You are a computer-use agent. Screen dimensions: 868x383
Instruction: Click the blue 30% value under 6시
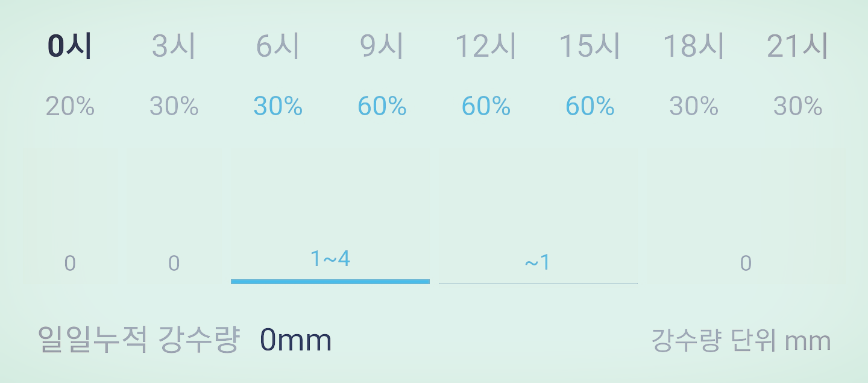278,106
